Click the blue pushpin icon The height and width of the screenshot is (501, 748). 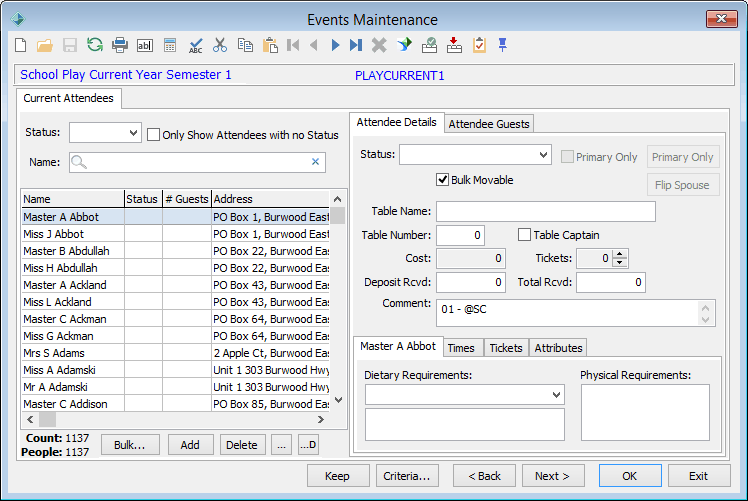click(502, 45)
